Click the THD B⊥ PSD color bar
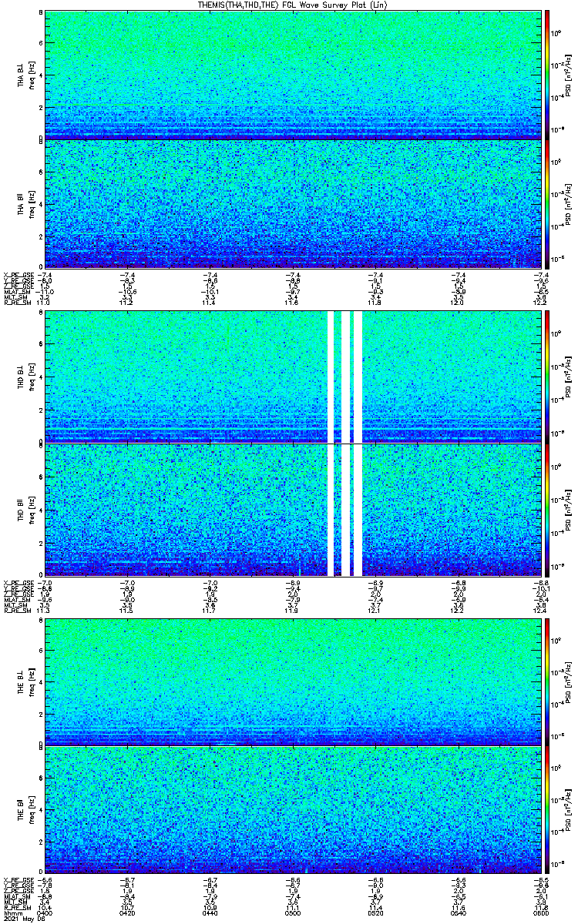Viewport: 578px width, 924px height. [x=548, y=377]
